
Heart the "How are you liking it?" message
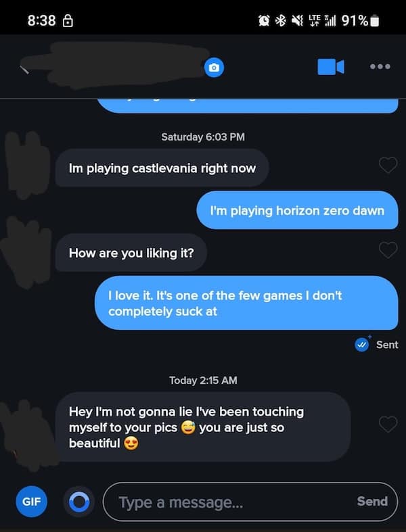pos(388,250)
